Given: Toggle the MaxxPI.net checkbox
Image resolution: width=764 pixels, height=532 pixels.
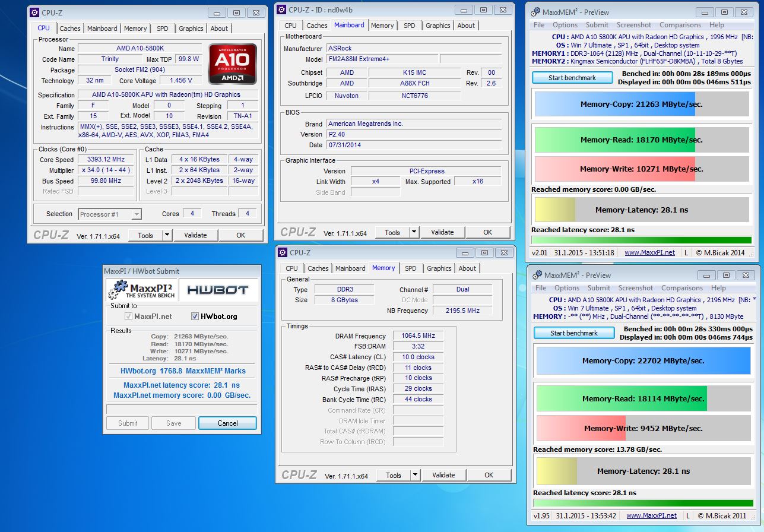Looking at the screenshot, I should pos(128,316).
